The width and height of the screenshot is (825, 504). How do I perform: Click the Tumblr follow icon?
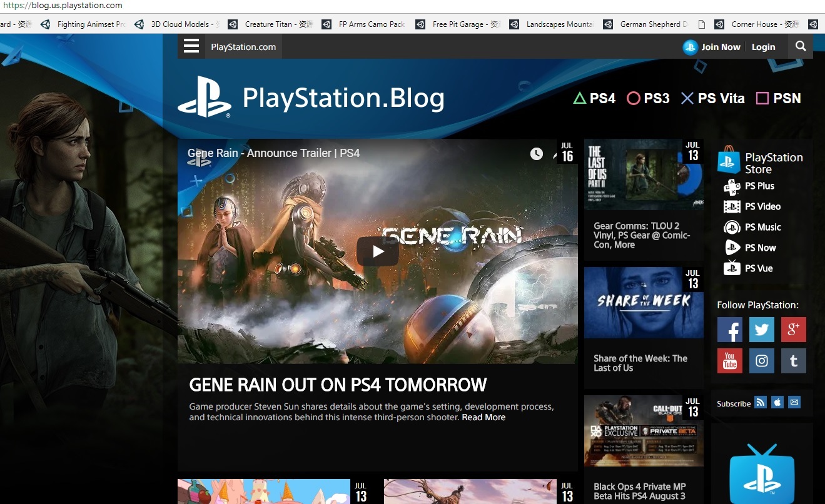coord(793,361)
